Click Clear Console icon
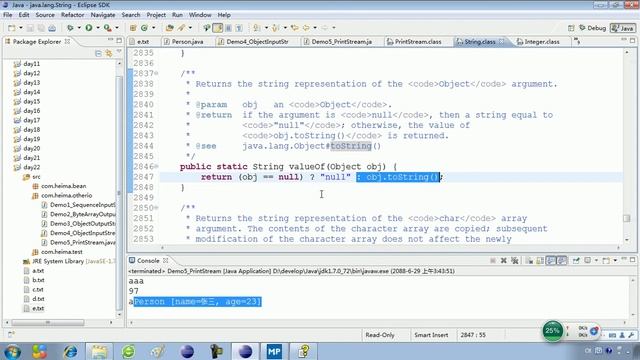The image size is (640, 360). coord(529,260)
